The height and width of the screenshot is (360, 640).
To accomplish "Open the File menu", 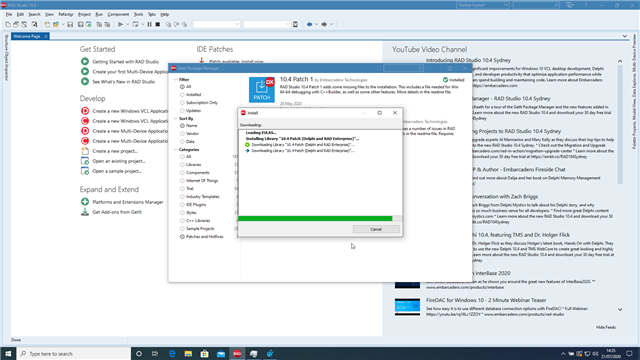I will [x=9, y=14].
